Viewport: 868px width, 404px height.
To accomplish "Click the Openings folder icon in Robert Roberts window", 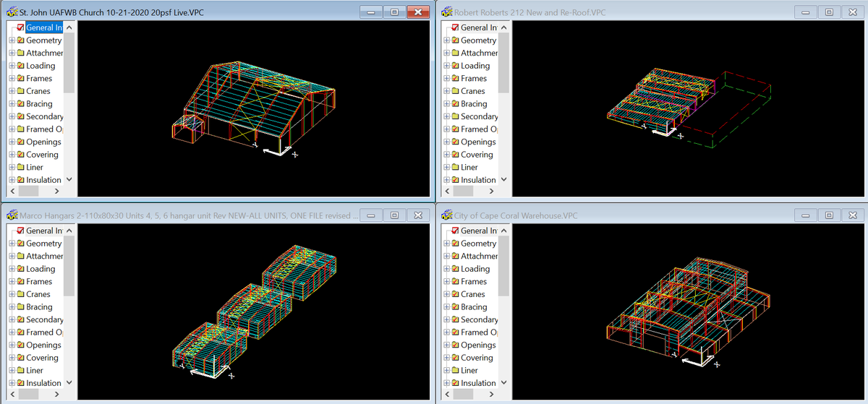I will pyautogui.click(x=455, y=142).
